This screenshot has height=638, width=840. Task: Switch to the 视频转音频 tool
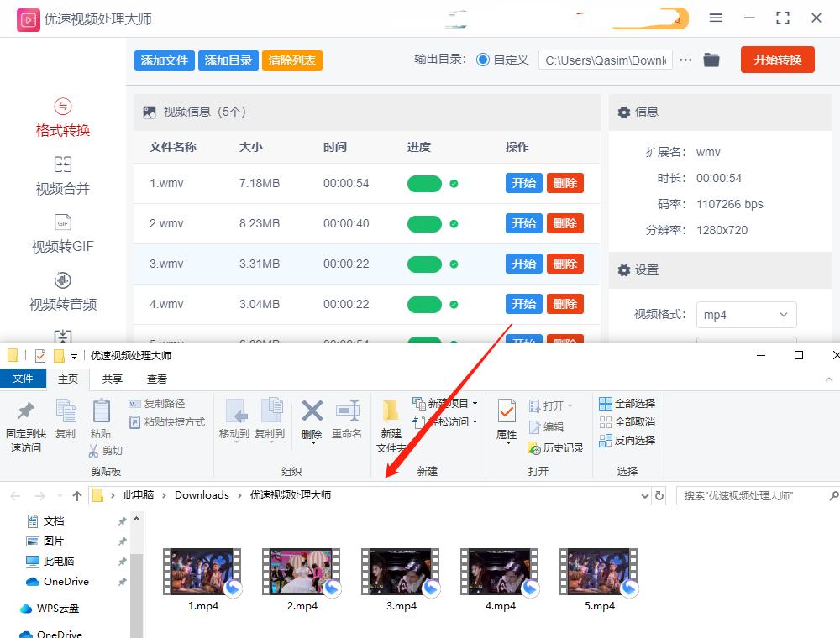click(63, 294)
